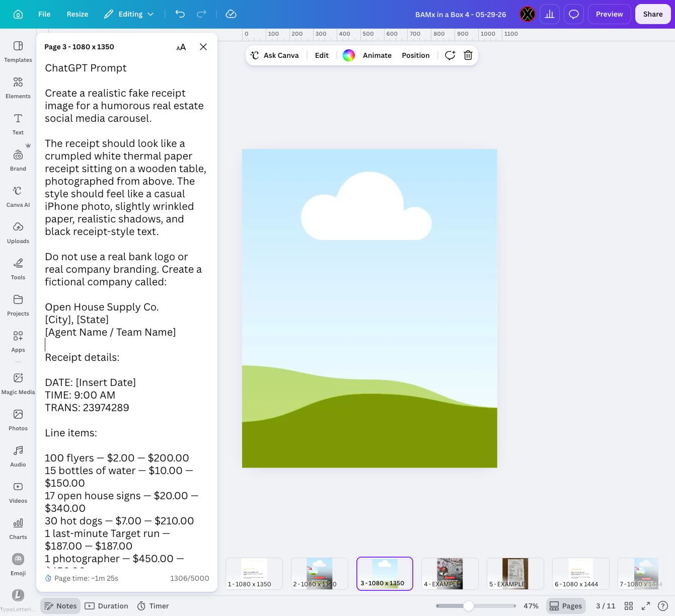675x616 pixels.
Task: Open the account profile avatar
Action: pyautogui.click(x=528, y=14)
